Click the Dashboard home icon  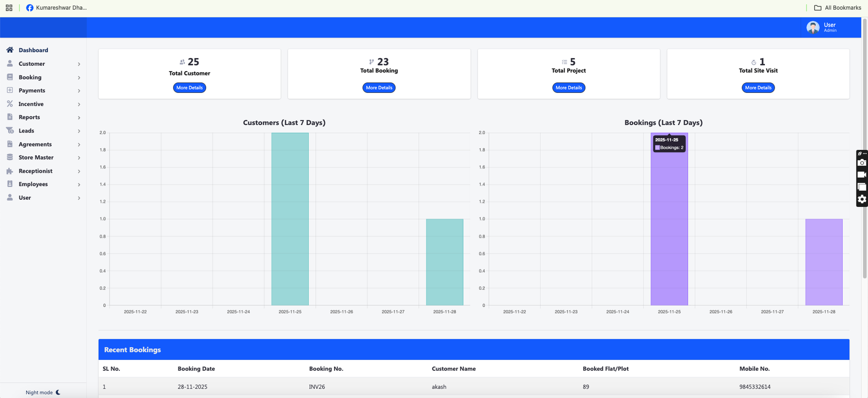pyautogui.click(x=10, y=50)
